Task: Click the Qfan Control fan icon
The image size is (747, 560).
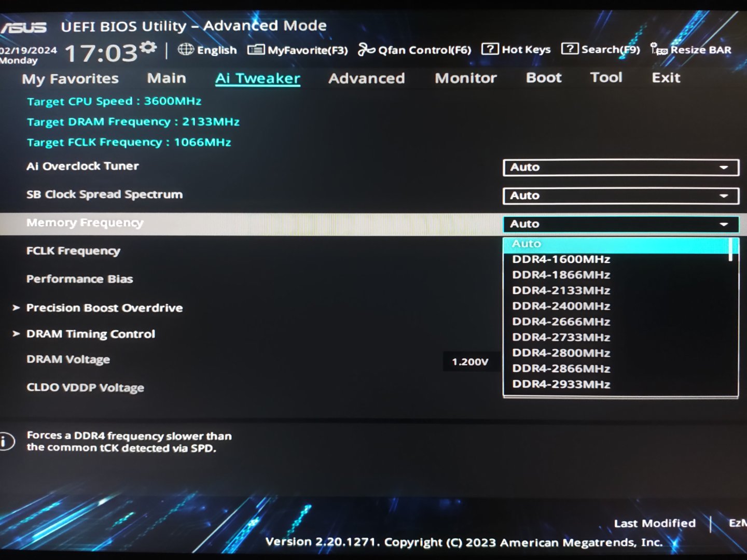Action: (366, 49)
